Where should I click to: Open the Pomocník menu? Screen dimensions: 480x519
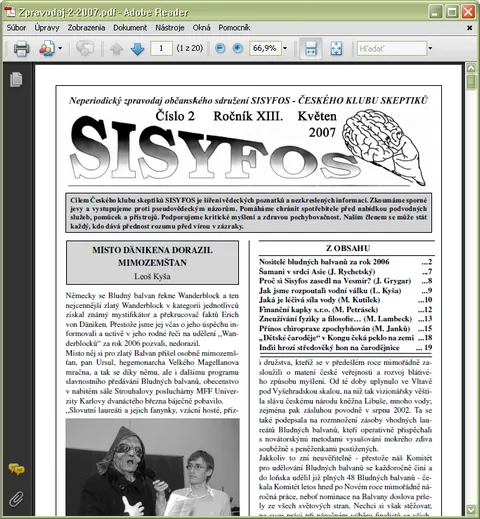tap(234, 28)
